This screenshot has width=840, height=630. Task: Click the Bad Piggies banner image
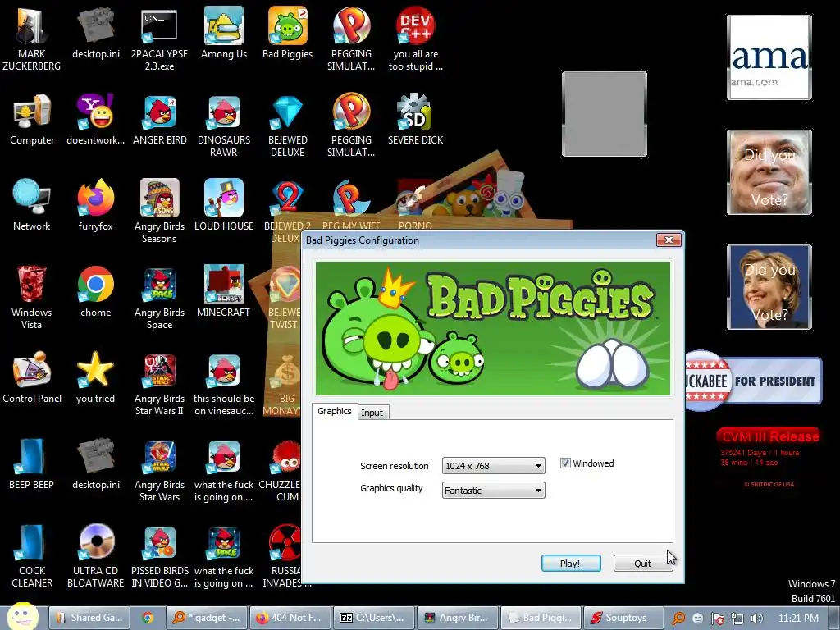coord(492,328)
